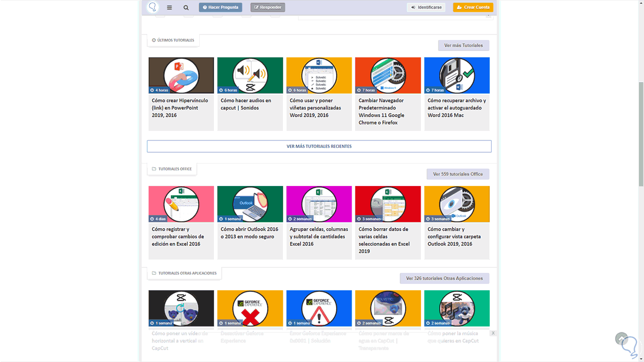Open the Excel clear cells data thumbnail
Screen dimensions: 644x362
click(x=388, y=204)
